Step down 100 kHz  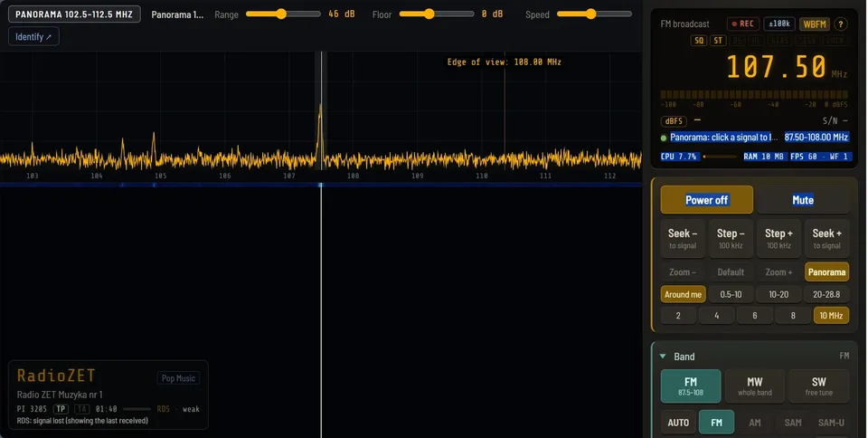[731, 239]
